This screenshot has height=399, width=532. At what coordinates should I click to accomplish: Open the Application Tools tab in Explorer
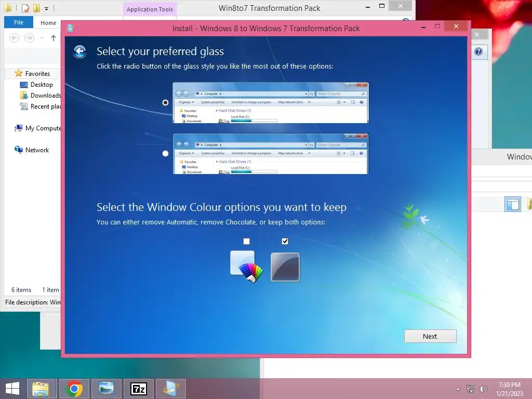pos(150,9)
